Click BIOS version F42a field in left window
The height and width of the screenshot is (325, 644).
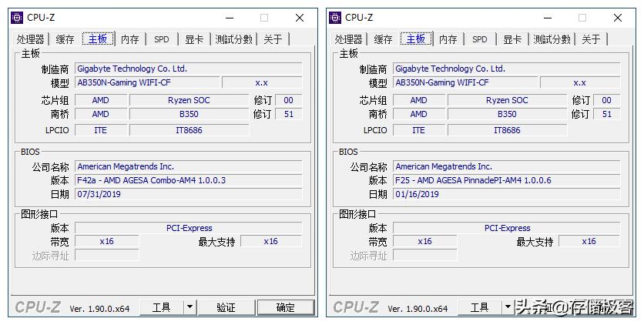(189, 180)
